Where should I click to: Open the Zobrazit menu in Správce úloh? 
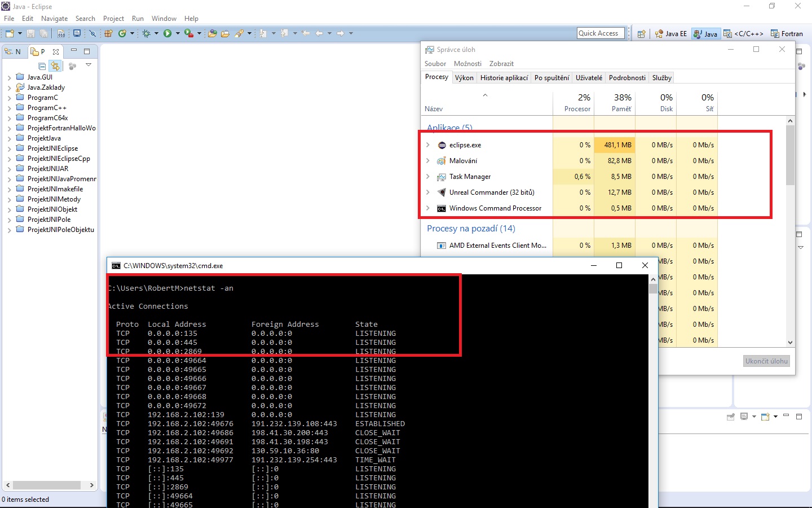coord(501,63)
